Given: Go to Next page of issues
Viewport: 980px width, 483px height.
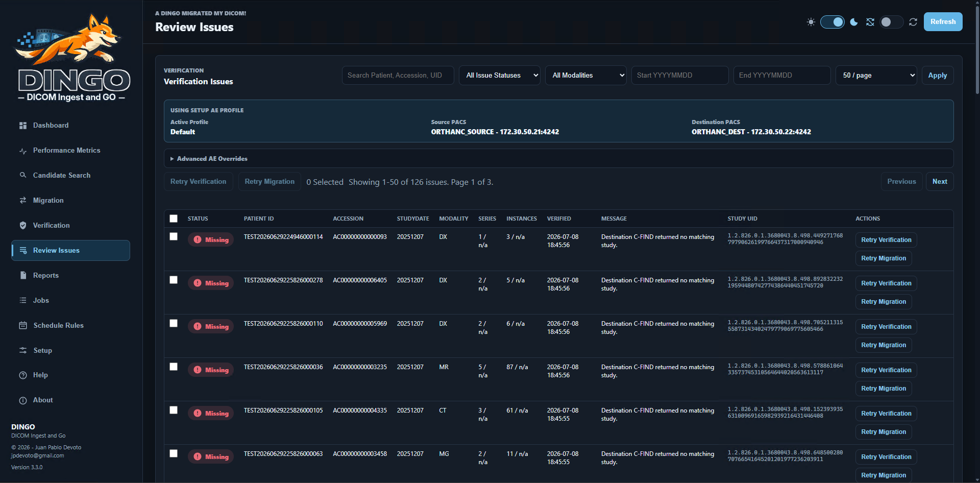Looking at the screenshot, I should [940, 182].
